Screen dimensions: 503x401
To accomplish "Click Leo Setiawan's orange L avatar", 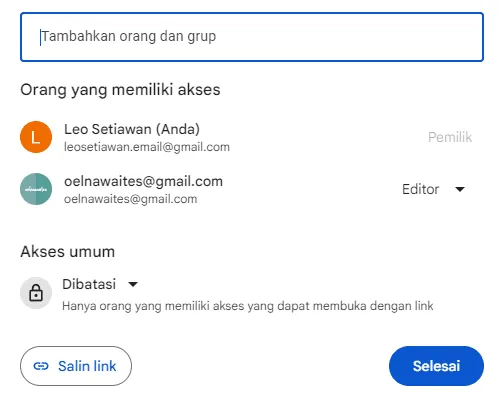I will (x=36, y=137).
